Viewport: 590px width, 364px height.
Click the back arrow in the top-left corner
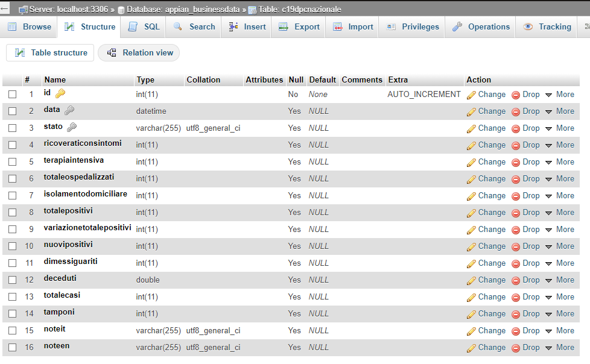point(4,8)
